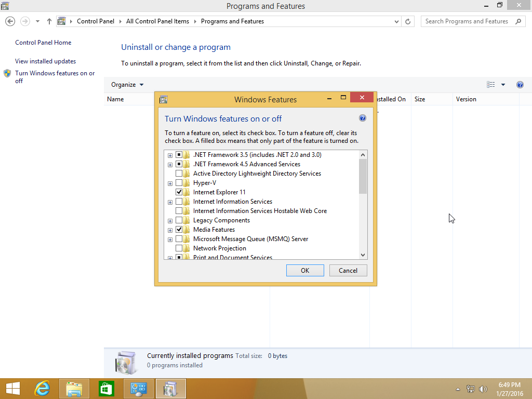
Task: Refresh the Programs and Features view
Action: (x=408, y=21)
